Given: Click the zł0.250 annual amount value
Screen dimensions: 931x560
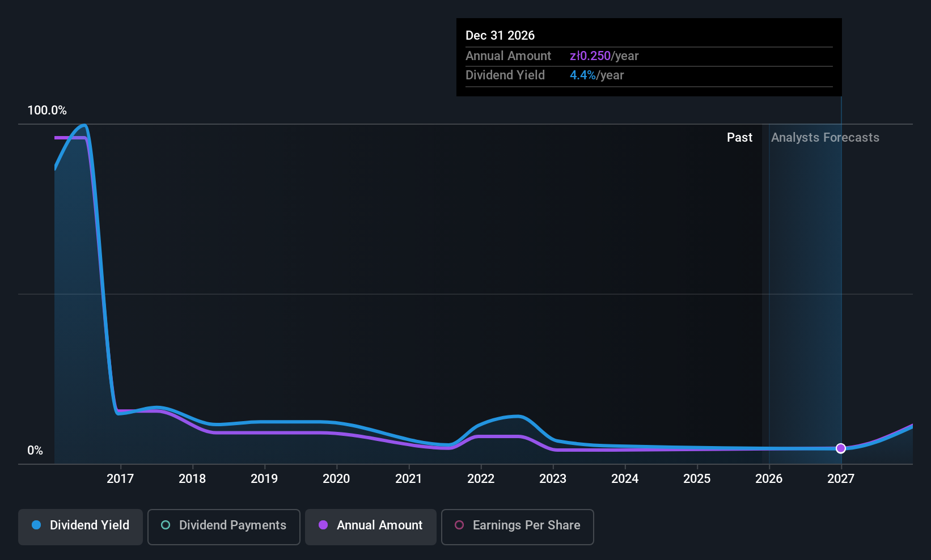Looking at the screenshot, I should point(590,56).
